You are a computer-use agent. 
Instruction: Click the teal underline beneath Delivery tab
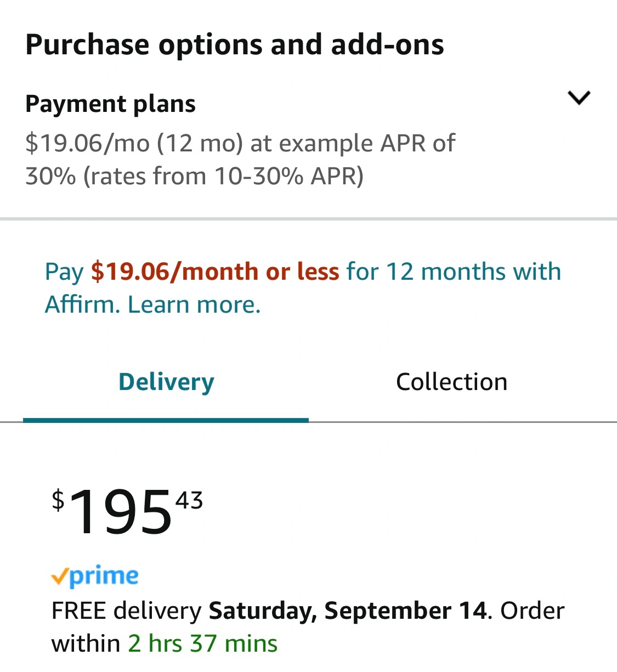[166, 420]
